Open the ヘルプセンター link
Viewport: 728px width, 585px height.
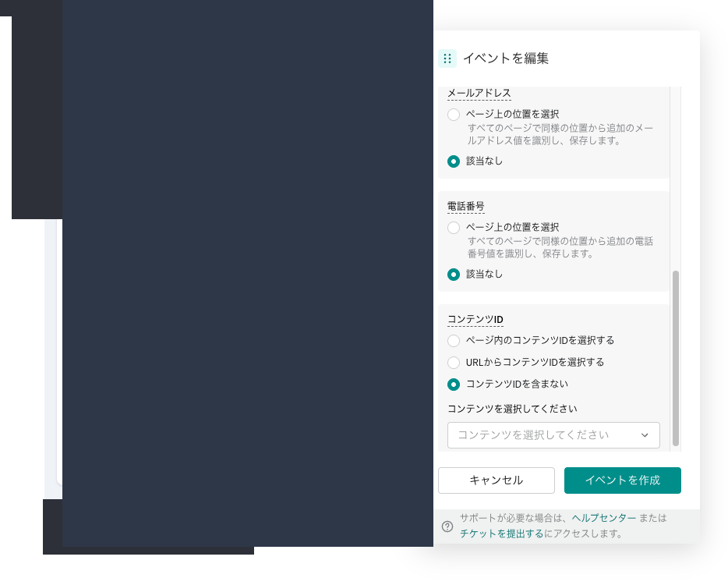coord(603,518)
